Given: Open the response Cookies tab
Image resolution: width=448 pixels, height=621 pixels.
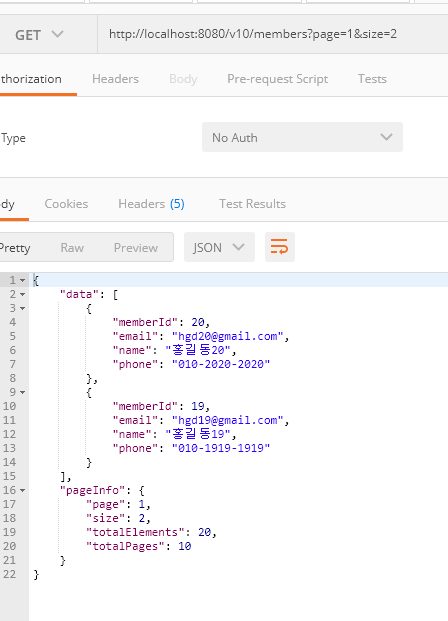Looking at the screenshot, I should pos(66,204).
